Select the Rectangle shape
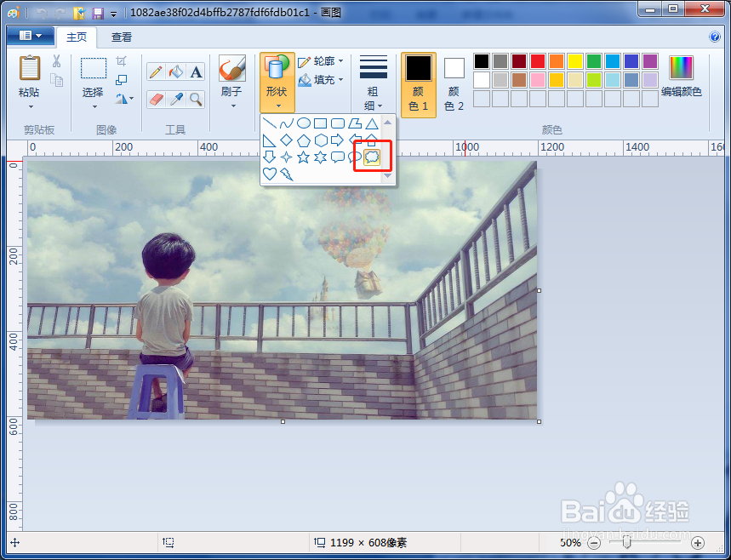This screenshot has width=731, height=560. (x=320, y=123)
